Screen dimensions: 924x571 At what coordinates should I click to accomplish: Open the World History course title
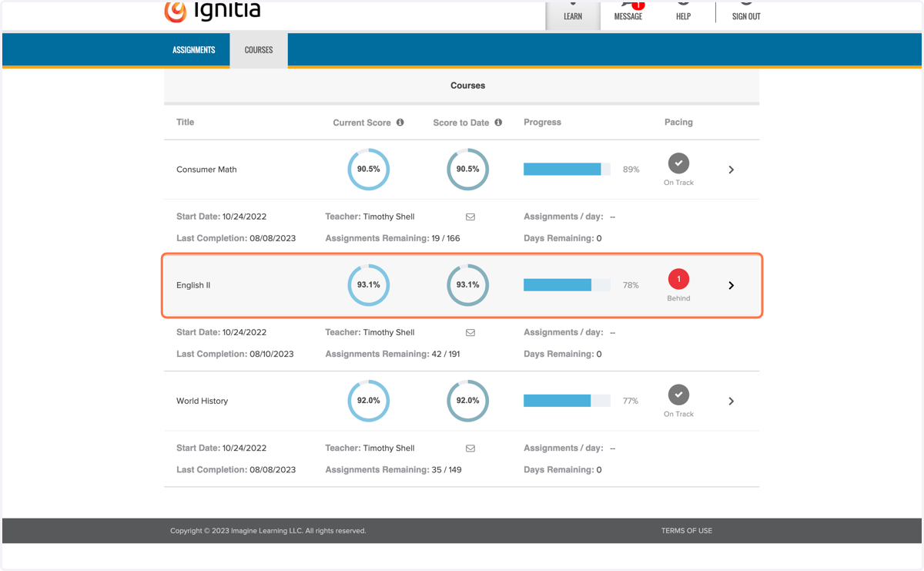click(x=202, y=401)
